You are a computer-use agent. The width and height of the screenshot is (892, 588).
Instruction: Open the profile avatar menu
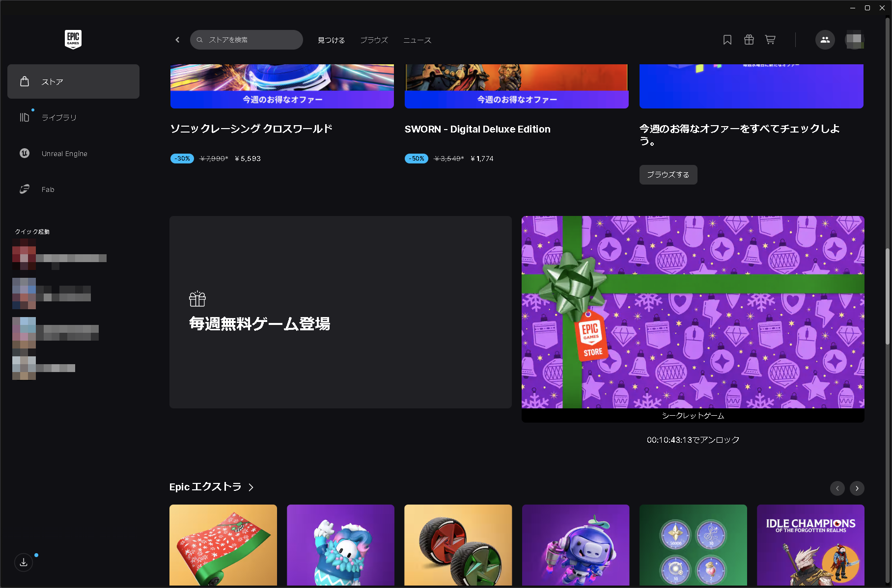click(855, 40)
